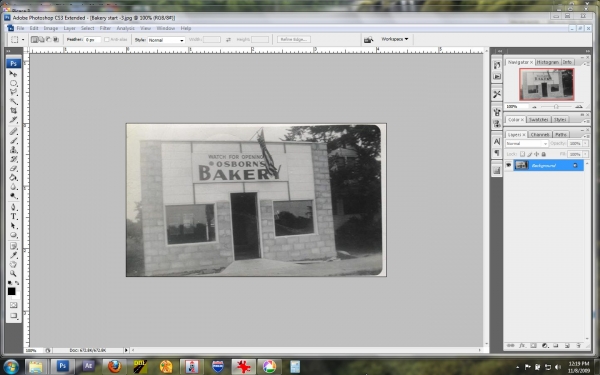This screenshot has width=600, height=375.
Task: Open the Analysis menu
Action: click(x=126, y=28)
